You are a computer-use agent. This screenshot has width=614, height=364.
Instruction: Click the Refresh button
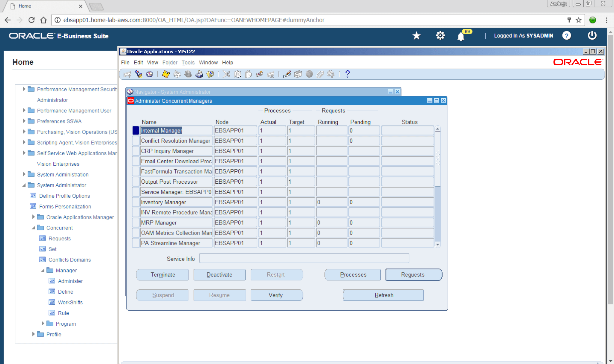(383, 295)
